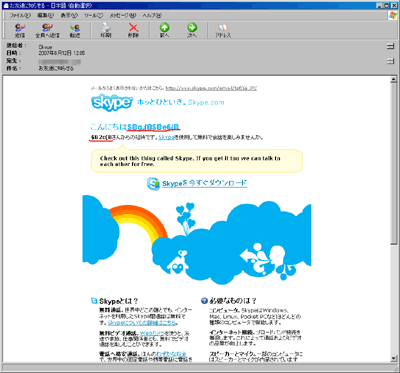Screen dimensions: 400x373
Task: Click the こんにちは greeting text
Action: click(109, 127)
